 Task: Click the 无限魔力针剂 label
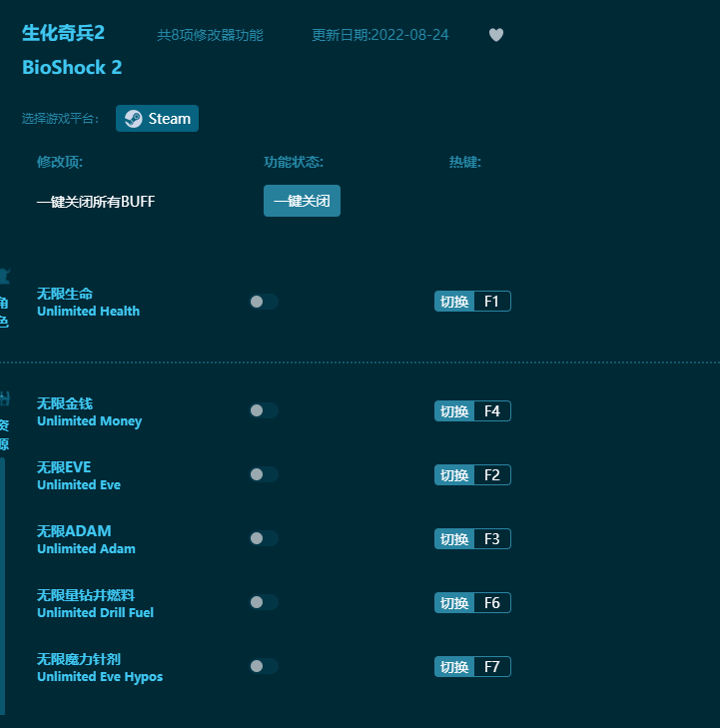click(79, 659)
